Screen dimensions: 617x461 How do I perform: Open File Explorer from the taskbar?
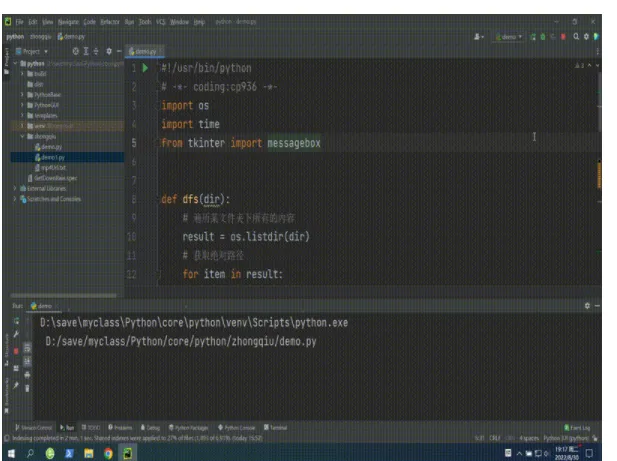(89, 454)
